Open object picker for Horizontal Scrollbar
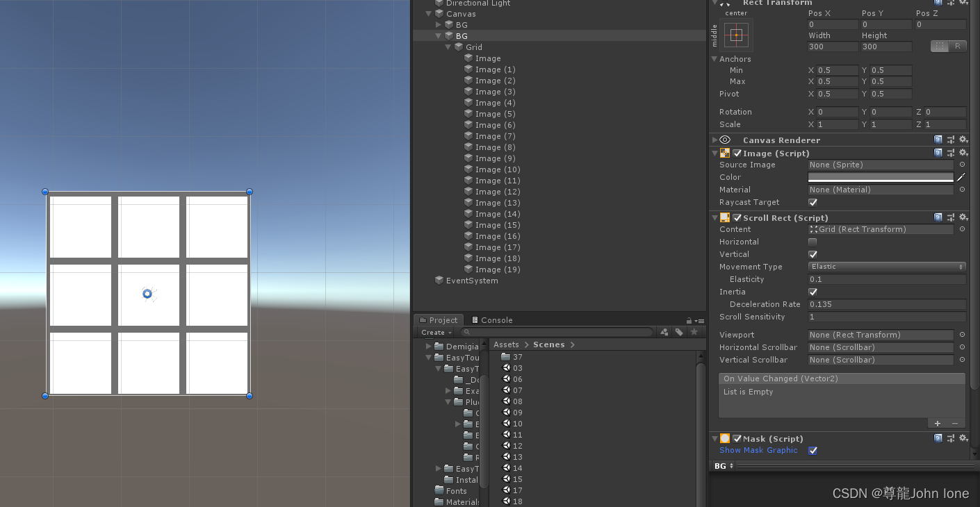 962,347
